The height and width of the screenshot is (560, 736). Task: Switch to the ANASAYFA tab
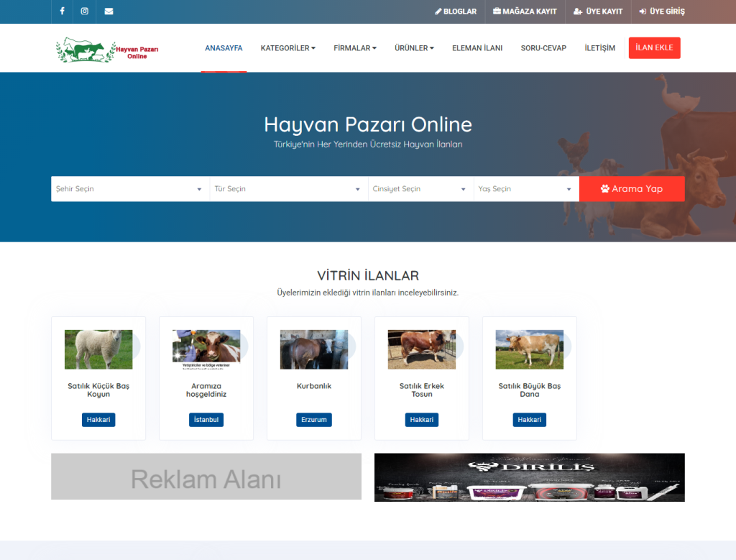coord(224,48)
